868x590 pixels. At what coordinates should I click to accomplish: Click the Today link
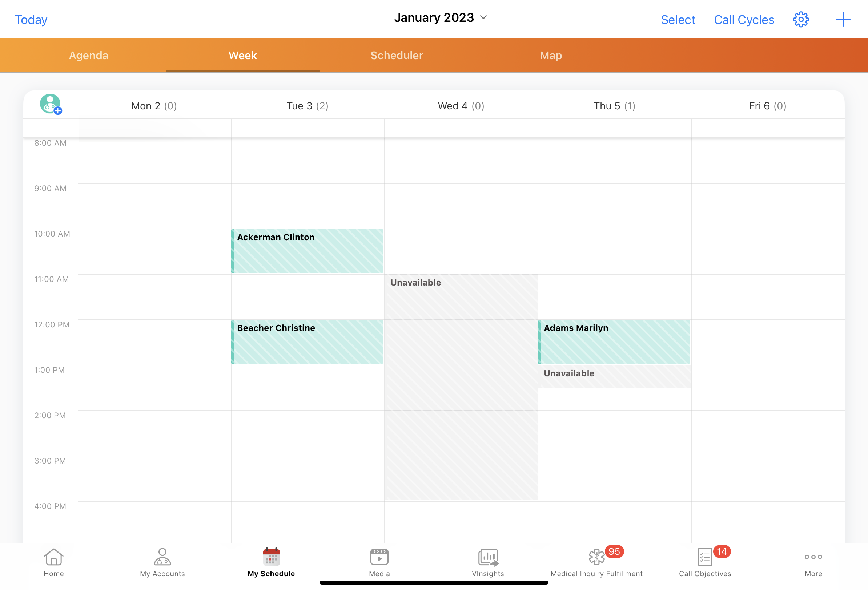pyautogui.click(x=31, y=19)
